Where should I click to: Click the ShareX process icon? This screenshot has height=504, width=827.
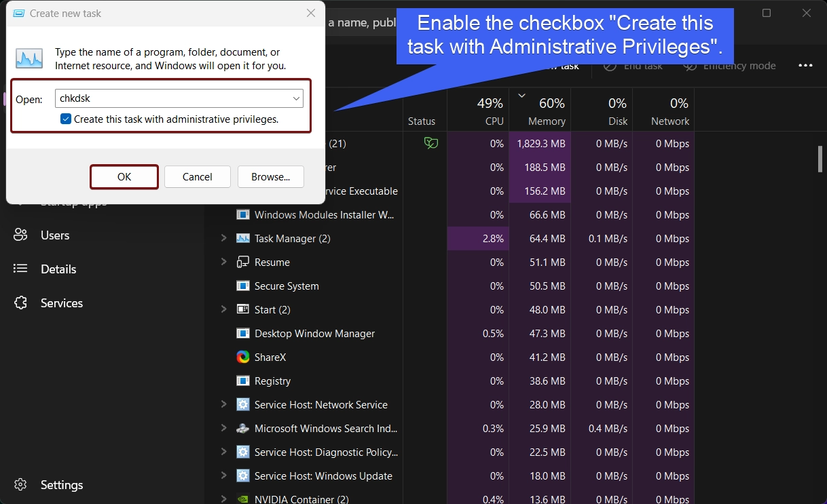[243, 357]
